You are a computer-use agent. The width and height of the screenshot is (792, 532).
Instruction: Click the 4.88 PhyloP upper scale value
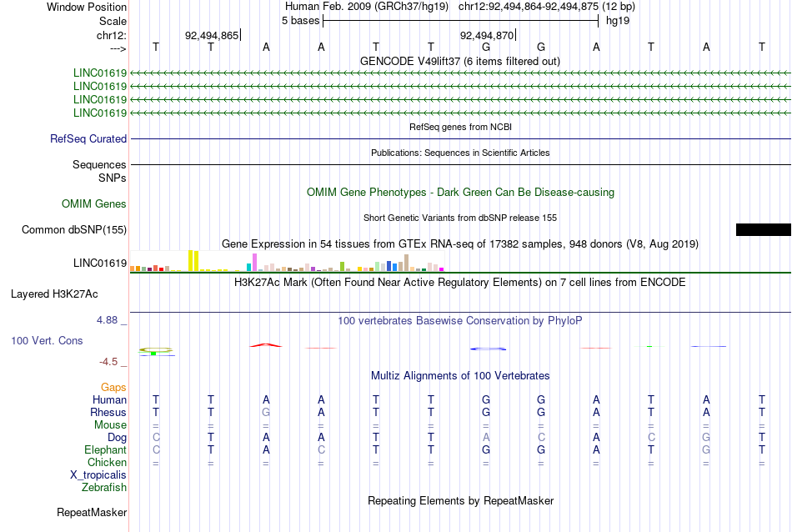(x=107, y=320)
